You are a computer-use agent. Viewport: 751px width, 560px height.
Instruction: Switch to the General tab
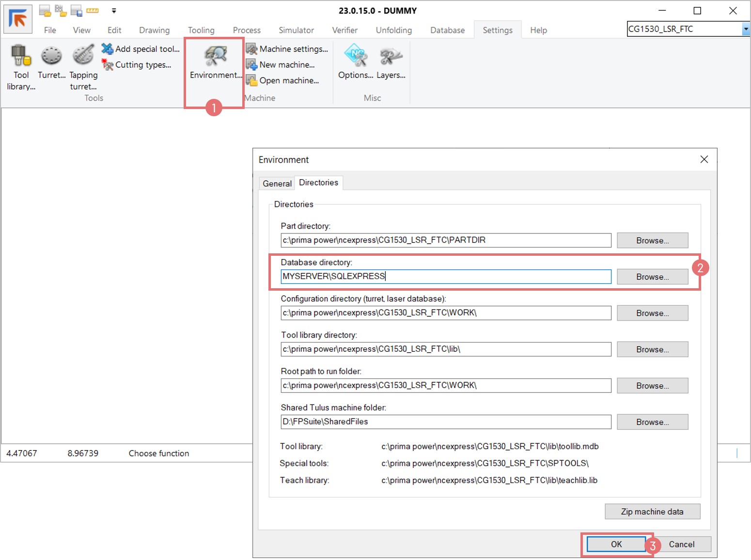[x=277, y=184]
